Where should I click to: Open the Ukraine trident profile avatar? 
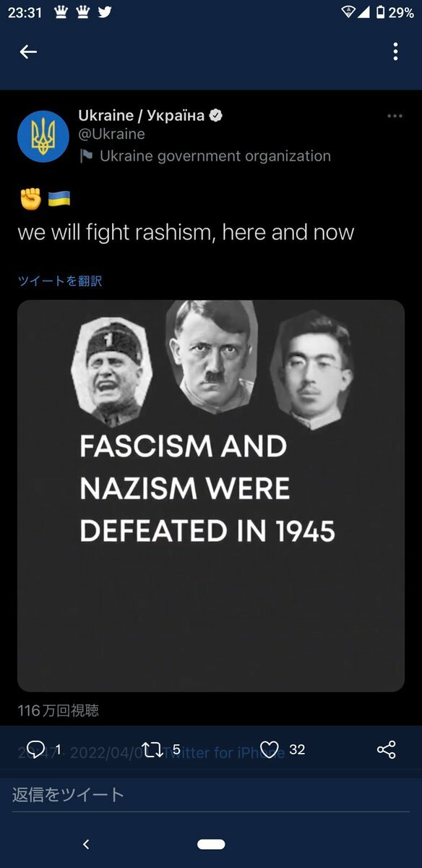[43, 136]
